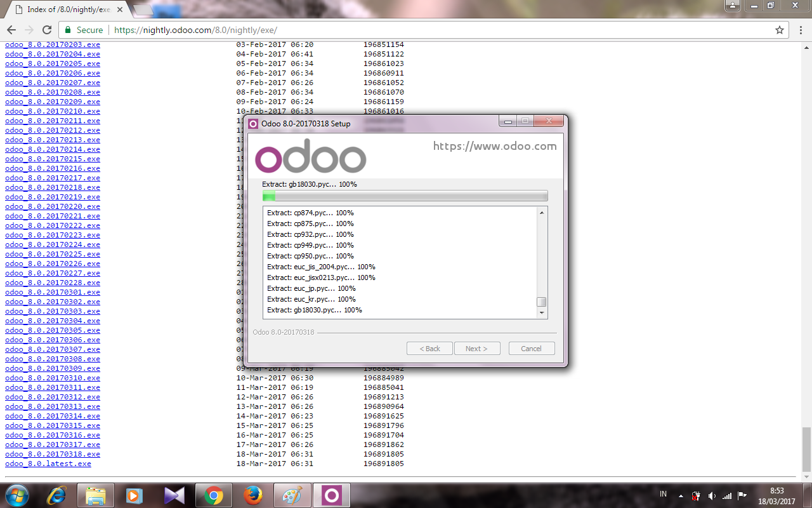
Task: Open Windows Explorer folder on the taskbar
Action: [96, 495]
